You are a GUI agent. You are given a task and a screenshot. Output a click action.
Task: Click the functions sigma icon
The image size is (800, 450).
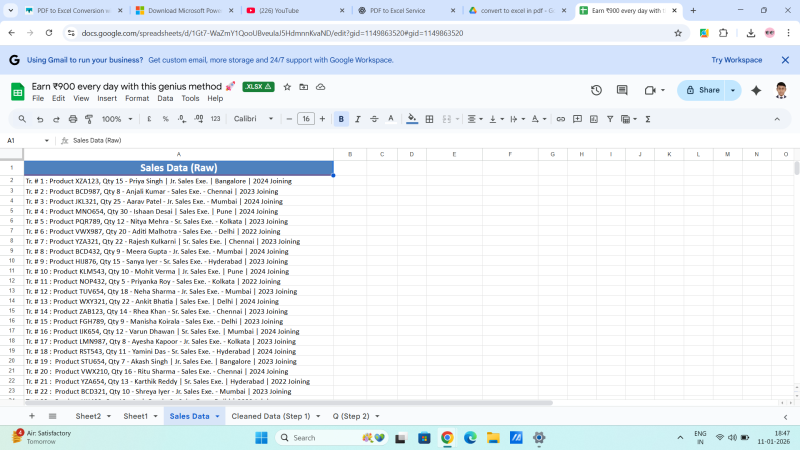pos(648,119)
